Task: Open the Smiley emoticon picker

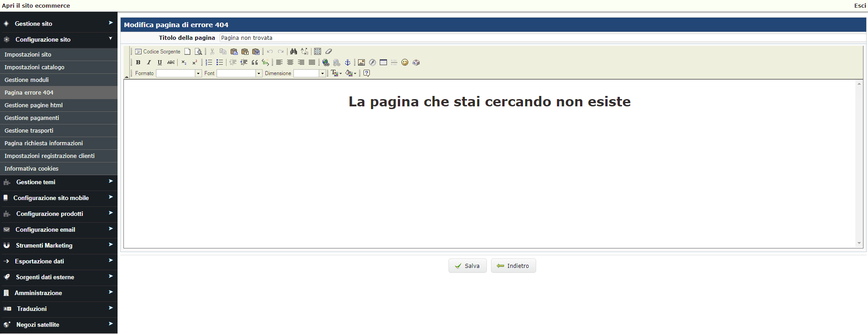Action: (405, 62)
